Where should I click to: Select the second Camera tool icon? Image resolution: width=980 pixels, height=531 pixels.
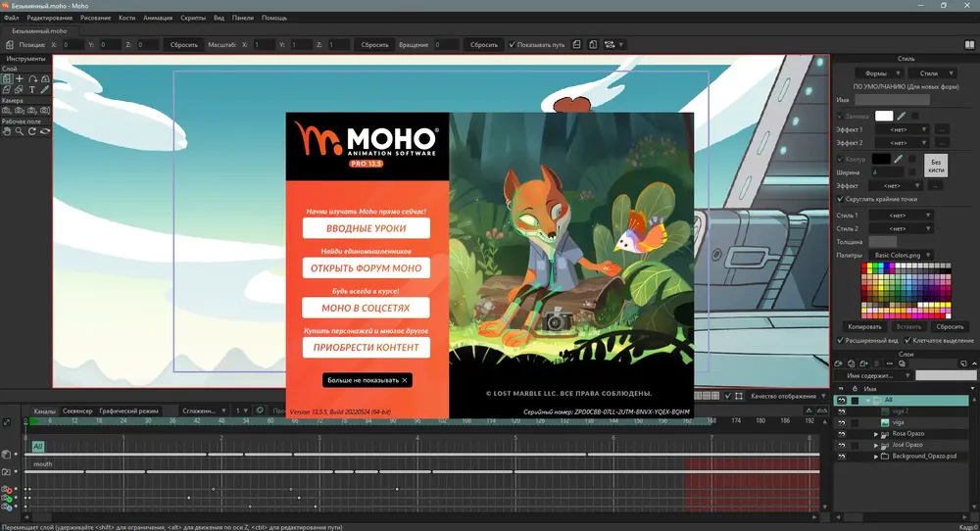(x=20, y=111)
